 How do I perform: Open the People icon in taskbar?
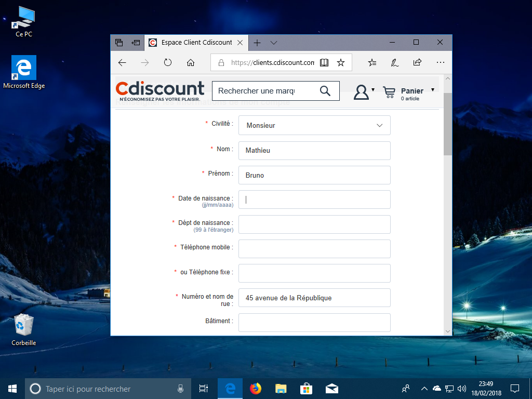406,389
